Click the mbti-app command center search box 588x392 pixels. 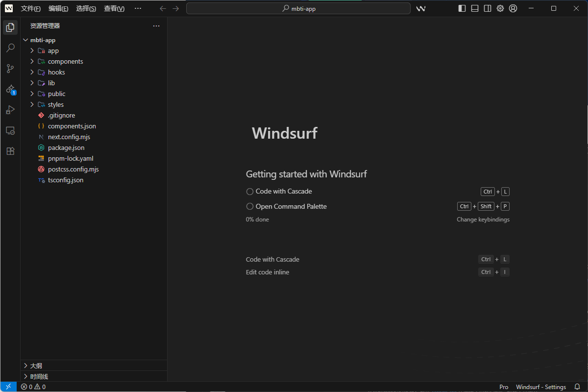pos(298,8)
